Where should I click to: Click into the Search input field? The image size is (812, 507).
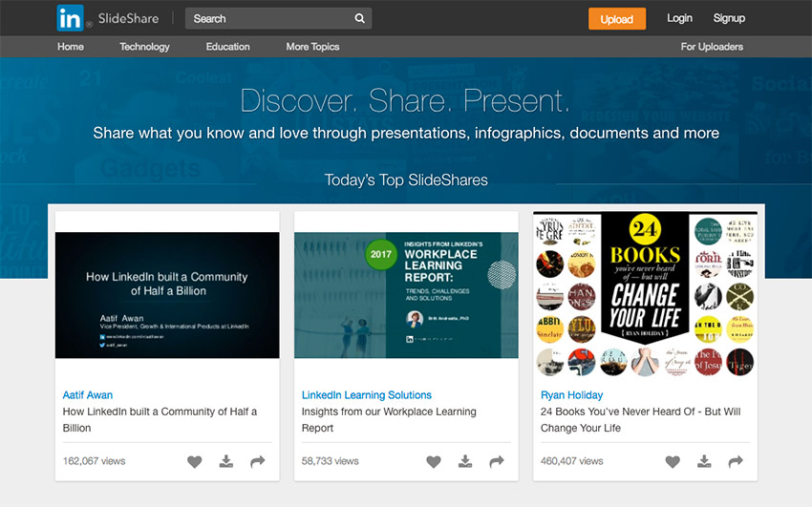(267, 18)
